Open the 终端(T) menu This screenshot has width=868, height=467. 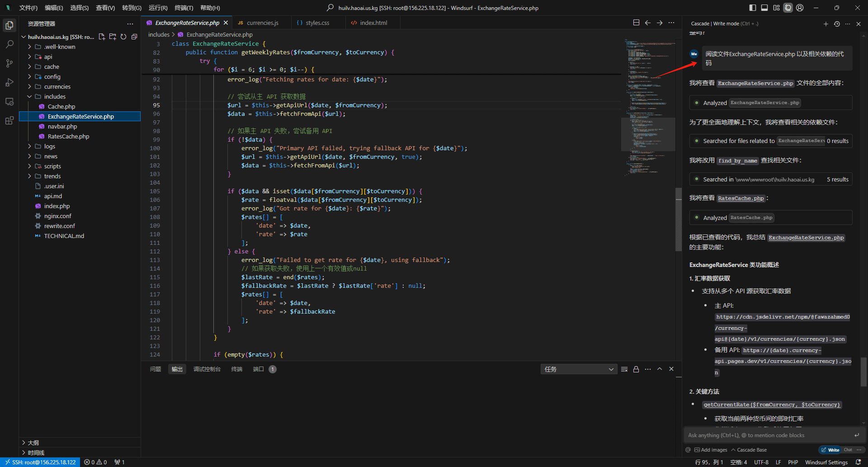(x=184, y=8)
